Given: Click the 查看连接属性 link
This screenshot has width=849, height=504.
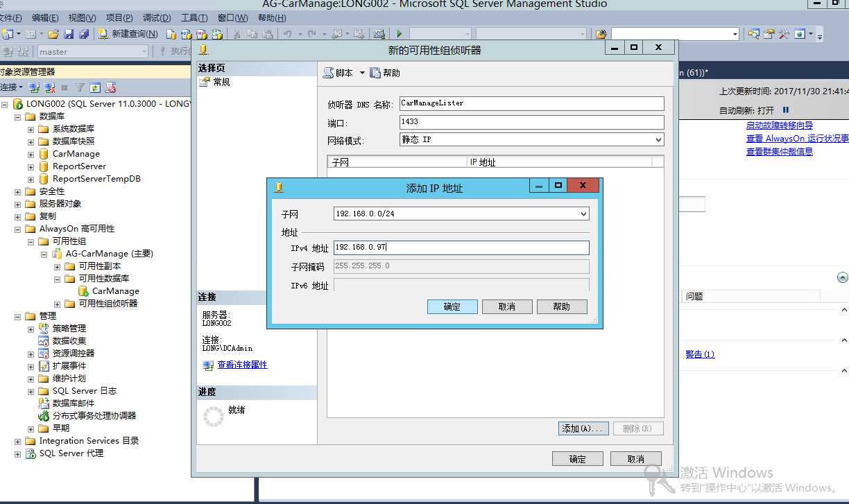Looking at the screenshot, I should [x=242, y=365].
